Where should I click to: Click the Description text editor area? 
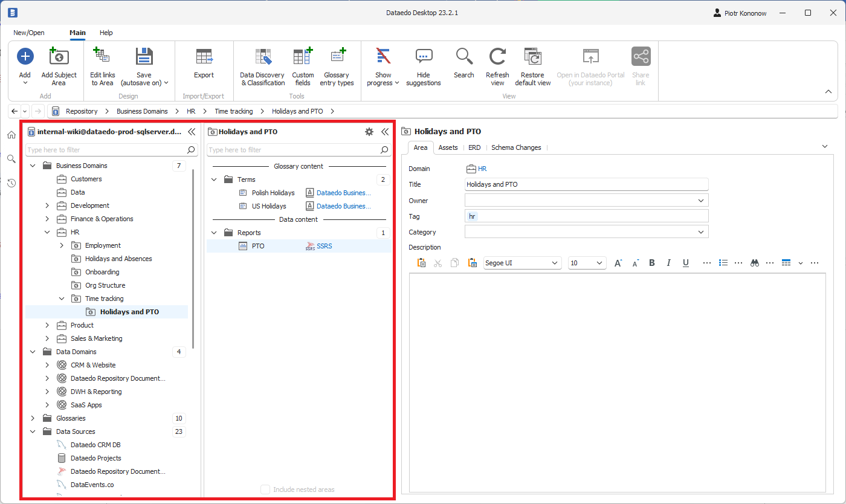pyautogui.click(x=618, y=383)
